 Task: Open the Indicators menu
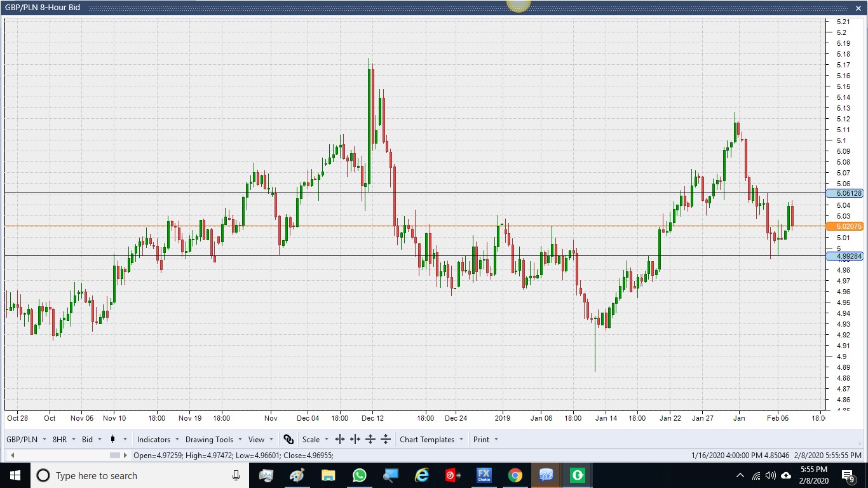[x=158, y=439]
